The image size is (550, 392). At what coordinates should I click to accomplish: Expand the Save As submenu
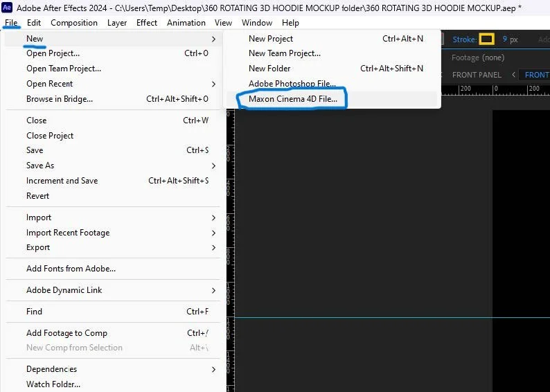(x=113, y=166)
